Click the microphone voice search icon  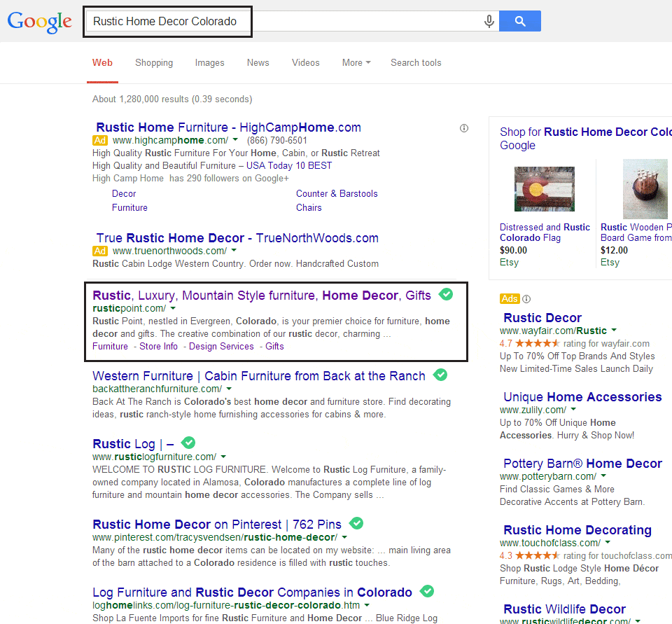[489, 21]
